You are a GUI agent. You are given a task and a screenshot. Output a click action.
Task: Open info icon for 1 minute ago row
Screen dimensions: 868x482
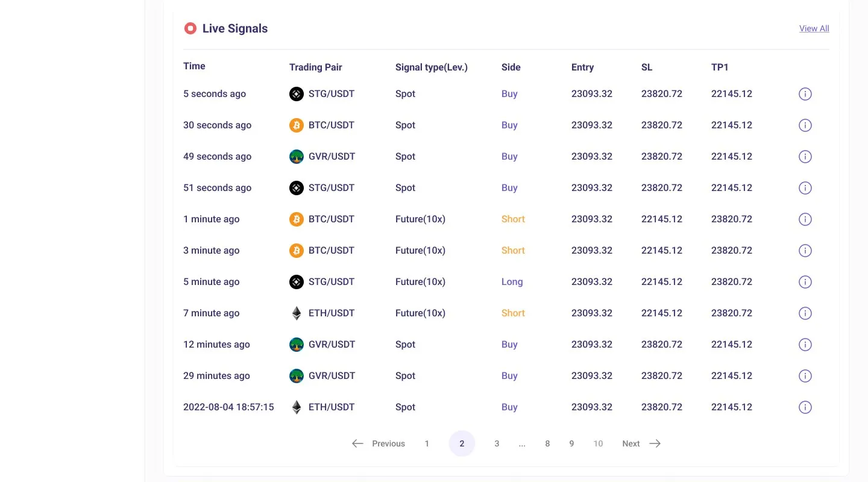(x=805, y=219)
